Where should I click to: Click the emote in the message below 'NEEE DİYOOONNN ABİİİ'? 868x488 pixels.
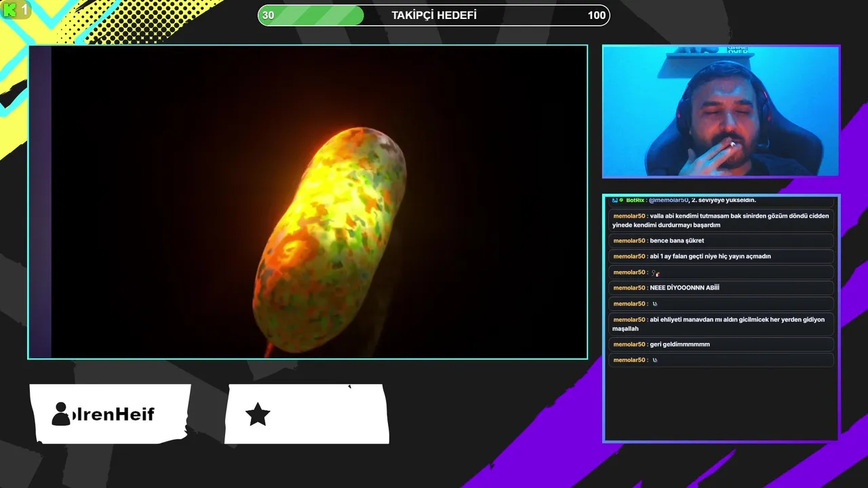(x=654, y=304)
